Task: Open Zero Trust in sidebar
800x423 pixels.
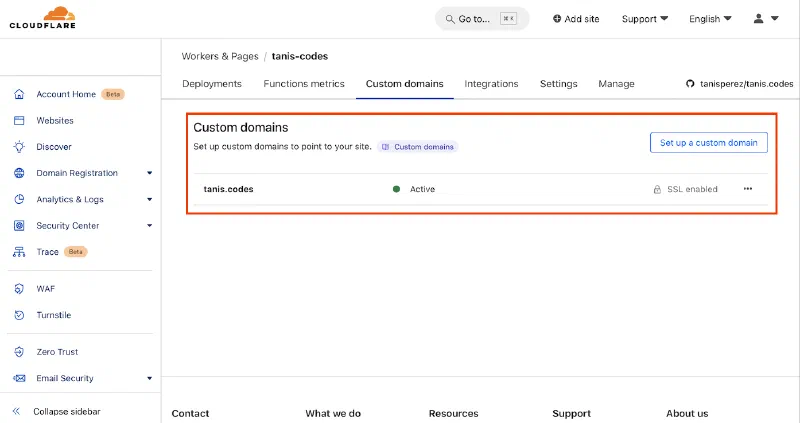Action: point(57,352)
